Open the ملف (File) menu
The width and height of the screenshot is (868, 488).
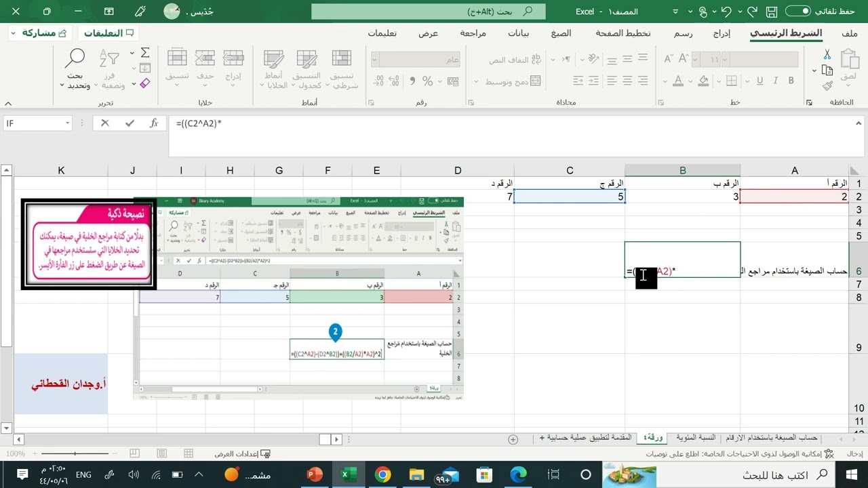pos(849,33)
